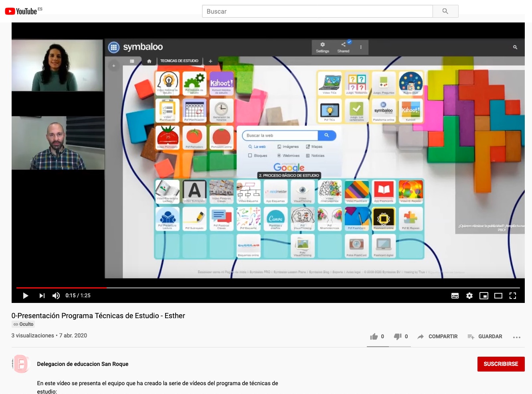Select the Bloques search option

[x=258, y=156]
